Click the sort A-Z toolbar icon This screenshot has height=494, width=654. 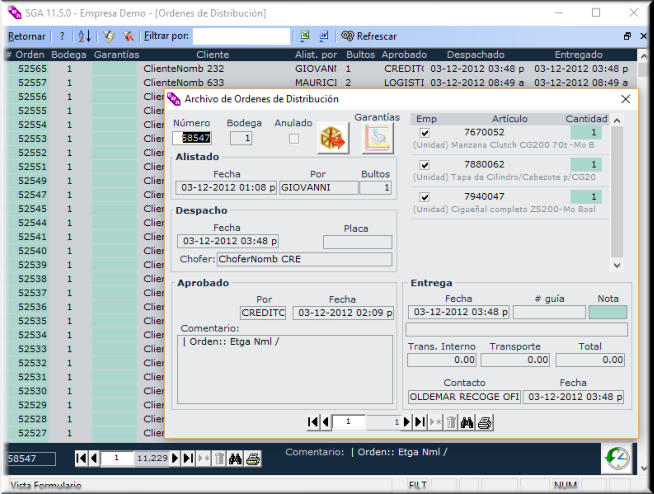tap(84, 36)
